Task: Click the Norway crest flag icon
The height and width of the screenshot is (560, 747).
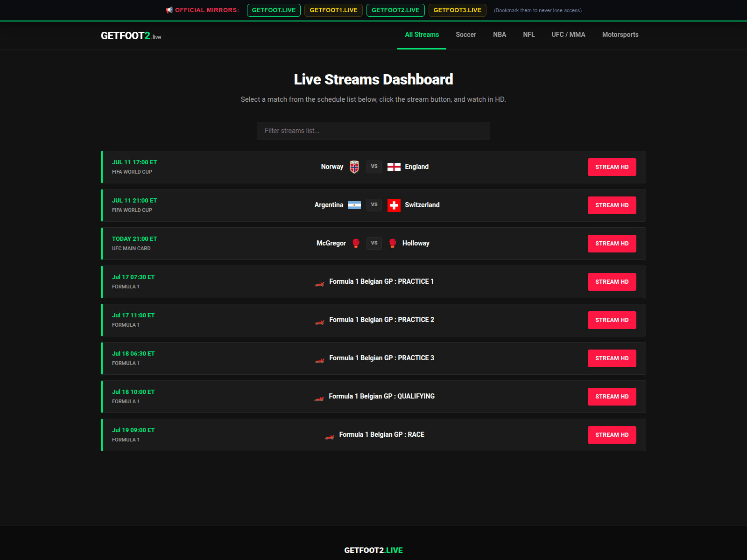Action: click(x=354, y=167)
